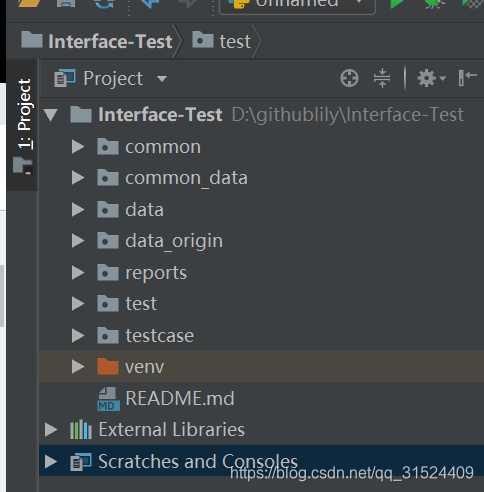Click the Interface-Test root folder icon
Screen dimensions: 484x492
(81, 115)
